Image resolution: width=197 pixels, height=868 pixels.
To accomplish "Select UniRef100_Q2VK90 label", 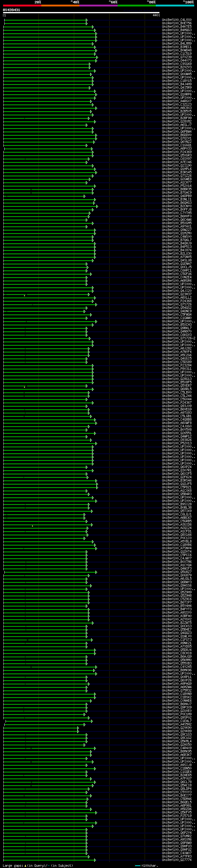I will 177,728.
